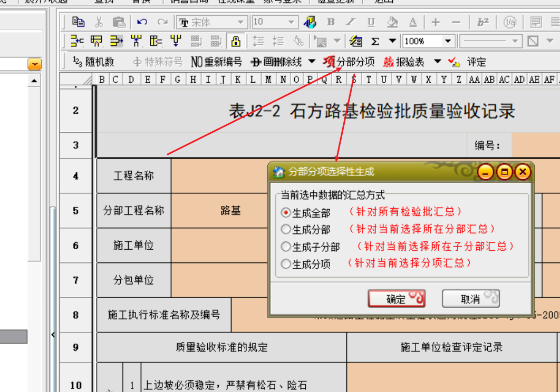Click the second yellow table icon with down arrow
560x392 pixels.
click(x=96, y=41)
